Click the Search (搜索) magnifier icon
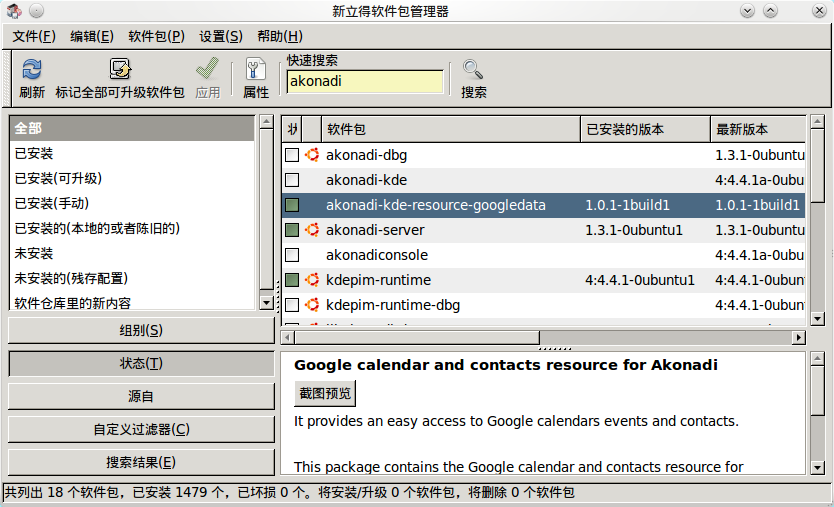The width and height of the screenshot is (834, 507). [473, 69]
